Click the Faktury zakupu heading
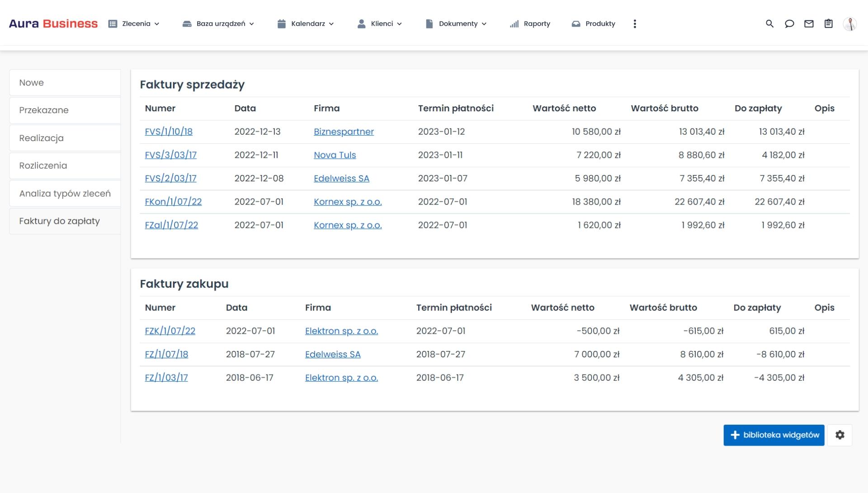Screen dimensions: 868x493 184,284
